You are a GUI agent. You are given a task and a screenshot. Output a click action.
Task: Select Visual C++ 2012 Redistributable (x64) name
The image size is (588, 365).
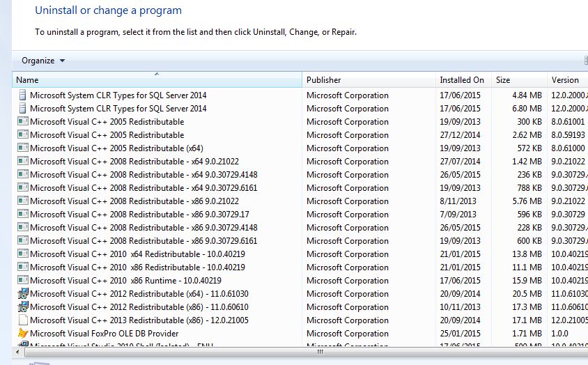tap(139, 294)
